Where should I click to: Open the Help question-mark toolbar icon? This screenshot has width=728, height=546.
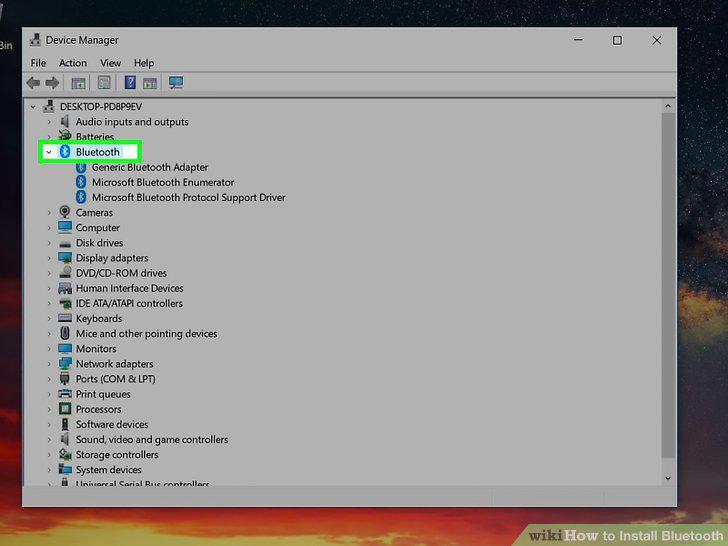tap(130, 83)
